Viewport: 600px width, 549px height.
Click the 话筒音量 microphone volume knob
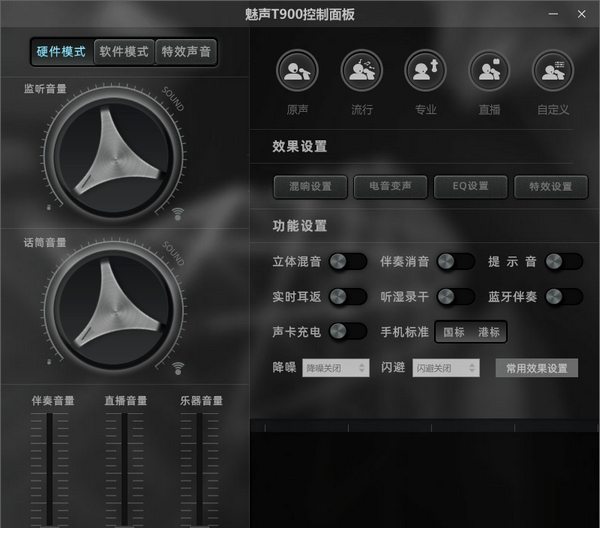click(113, 311)
